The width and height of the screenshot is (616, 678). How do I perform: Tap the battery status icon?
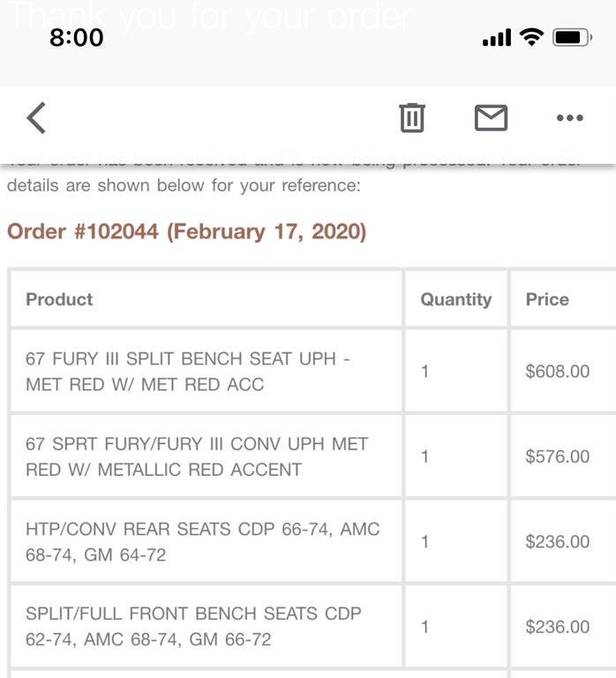tap(572, 37)
